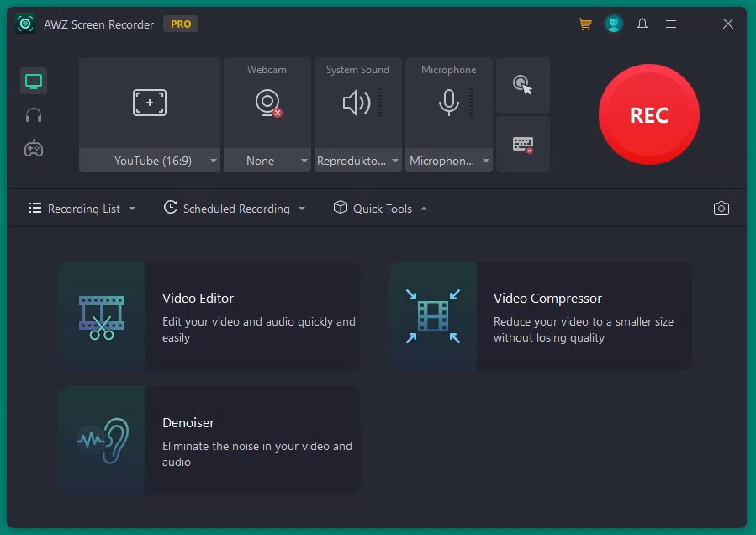Click the region selection capture icon
756x535 pixels.
point(150,103)
